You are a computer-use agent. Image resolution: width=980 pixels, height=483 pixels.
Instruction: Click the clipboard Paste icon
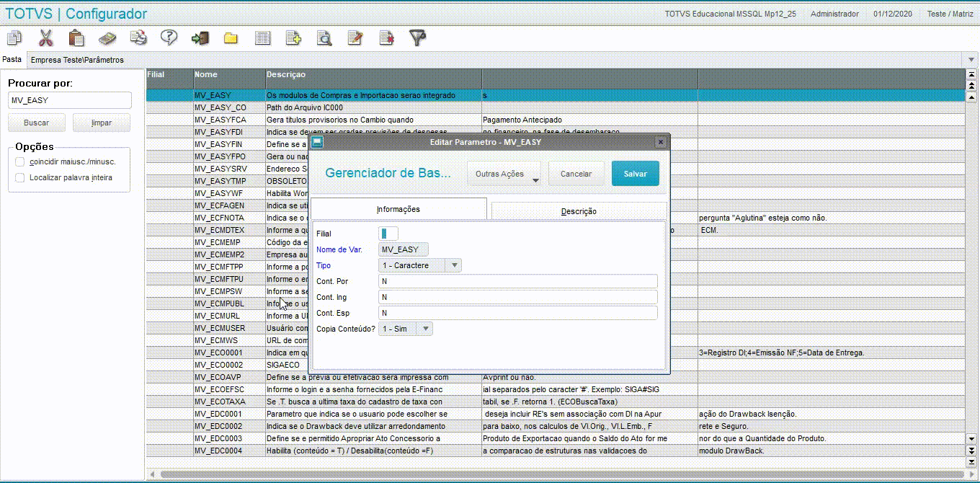[76, 37]
